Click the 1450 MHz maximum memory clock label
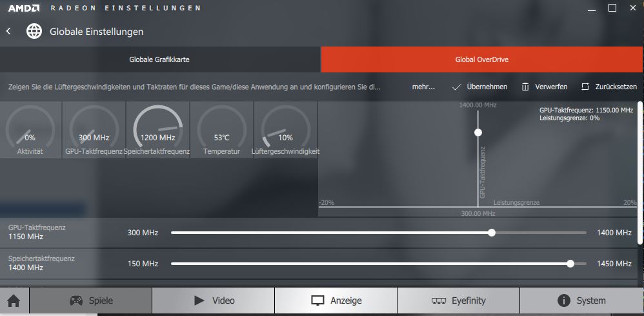Screen dimensions: 644x316 (x=614, y=264)
